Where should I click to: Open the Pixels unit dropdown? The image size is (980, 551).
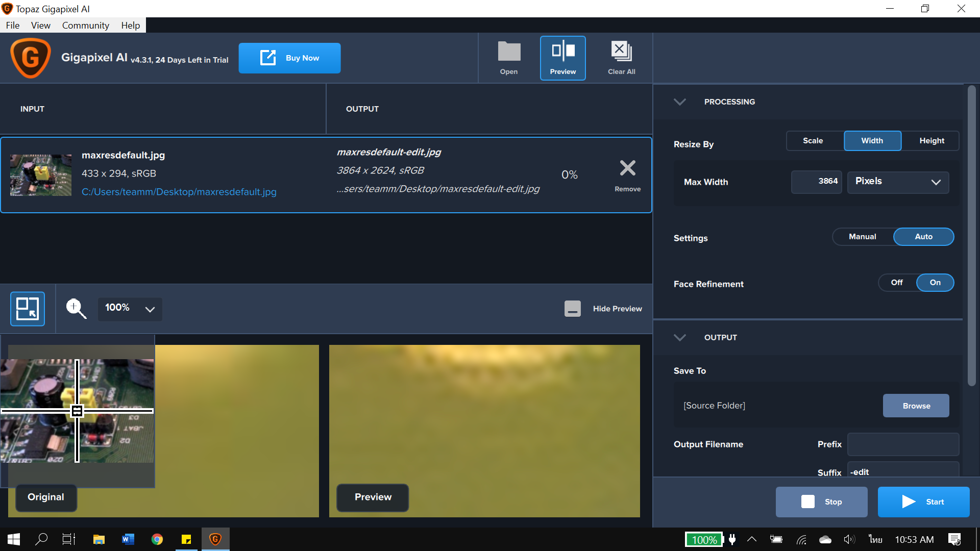tap(898, 182)
